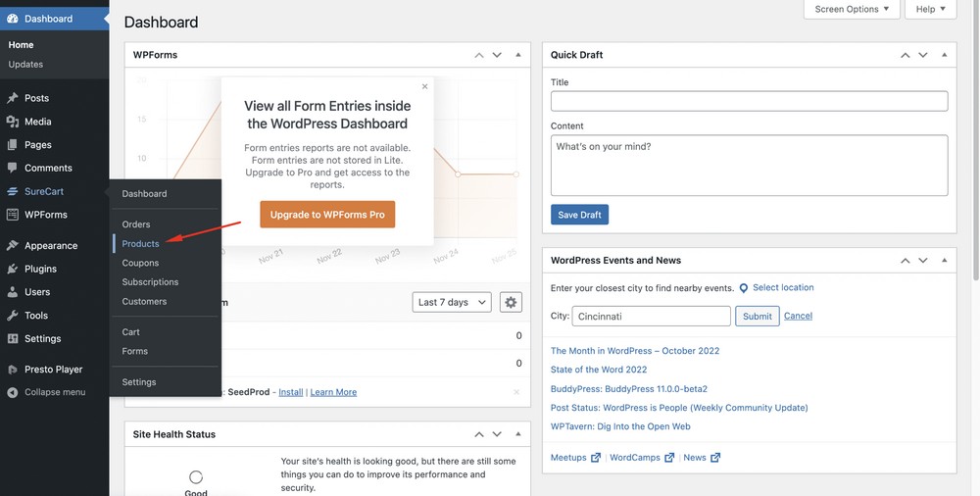Screen dimensions: 980x496
Task: Open WPForms widget settings gear
Action: [x=510, y=303]
